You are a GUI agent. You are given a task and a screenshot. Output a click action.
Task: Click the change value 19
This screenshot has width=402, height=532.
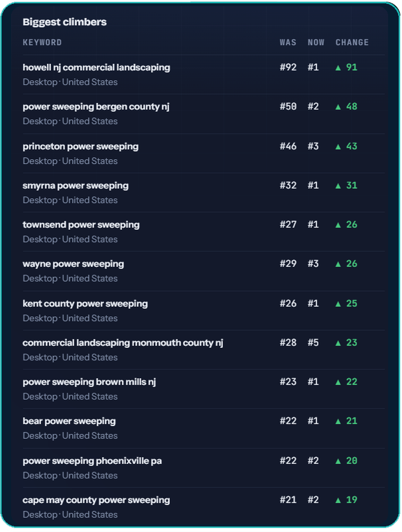[352, 500]
